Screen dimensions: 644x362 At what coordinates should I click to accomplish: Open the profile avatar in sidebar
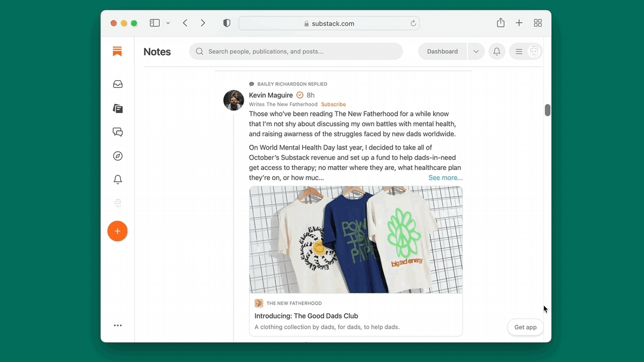pyautogui.click(x=118, y=203)
